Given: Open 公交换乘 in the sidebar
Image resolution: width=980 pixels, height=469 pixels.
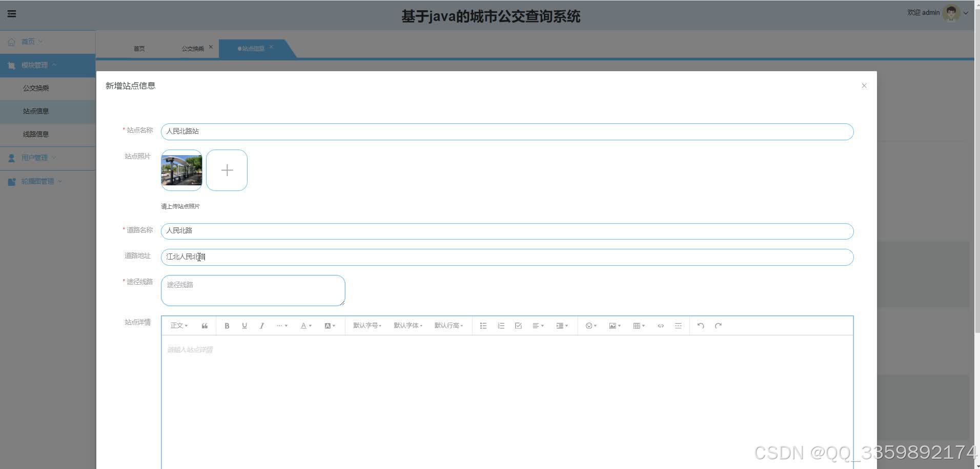Looking at the screenshot, I should coord(48,88).
